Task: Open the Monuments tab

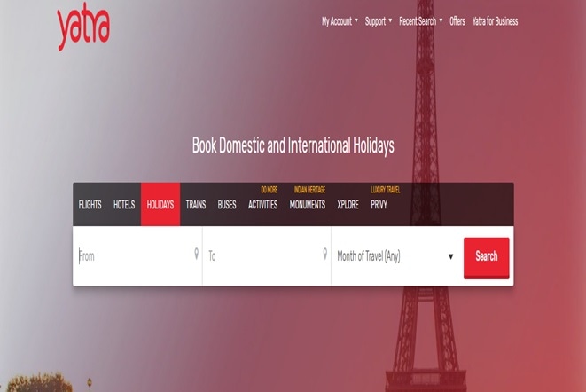Action: [x=308, y=205]
